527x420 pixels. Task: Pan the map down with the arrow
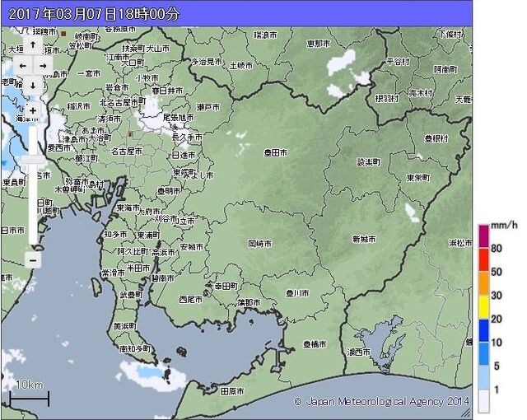33,86
